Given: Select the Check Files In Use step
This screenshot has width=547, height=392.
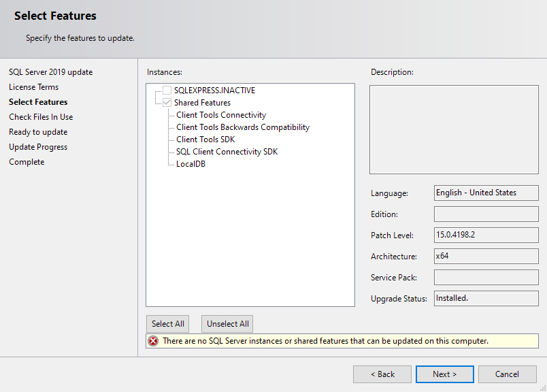Looking at the screenshot, I should 40,116.
